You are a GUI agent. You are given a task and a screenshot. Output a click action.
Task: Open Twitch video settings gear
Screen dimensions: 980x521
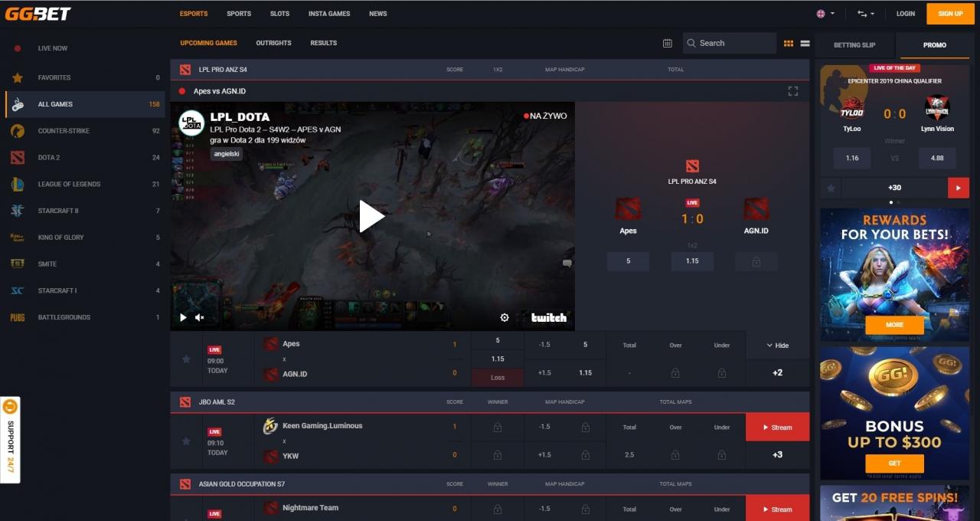click(x=505, y=317)
